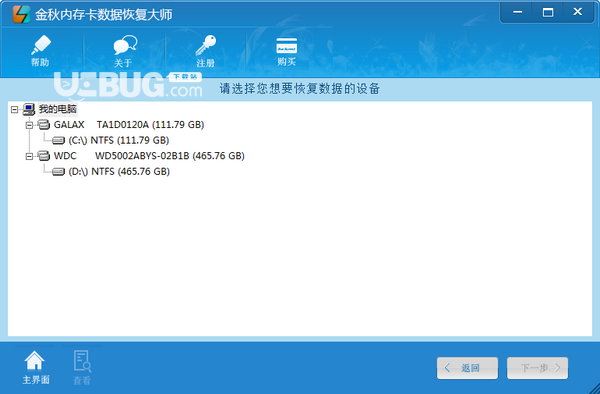Close the 金秋内存卡数据恢复大师 window
Viewport: 600px width, 394px height.
[578, 12]
